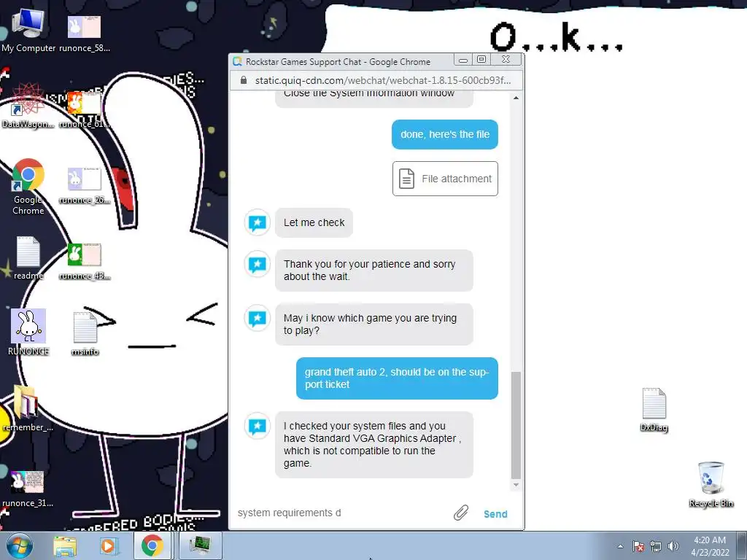747x560 pixels.
Task: Open runonce_61 desktop file
Action: [x=85, y=109]
